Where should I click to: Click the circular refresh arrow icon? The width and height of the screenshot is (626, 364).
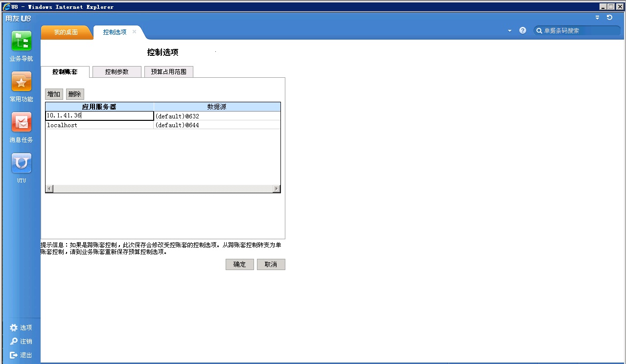tap(609, 17)
